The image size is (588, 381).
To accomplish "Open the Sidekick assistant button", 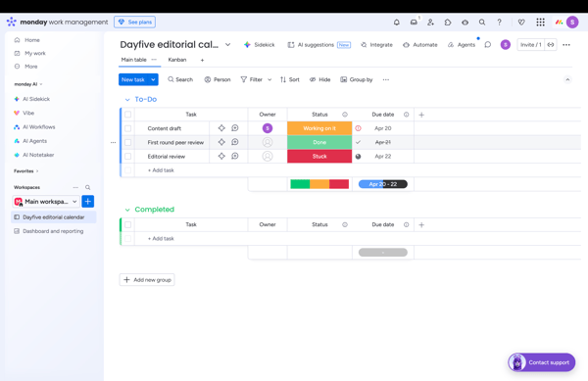I will pos(259,45).
